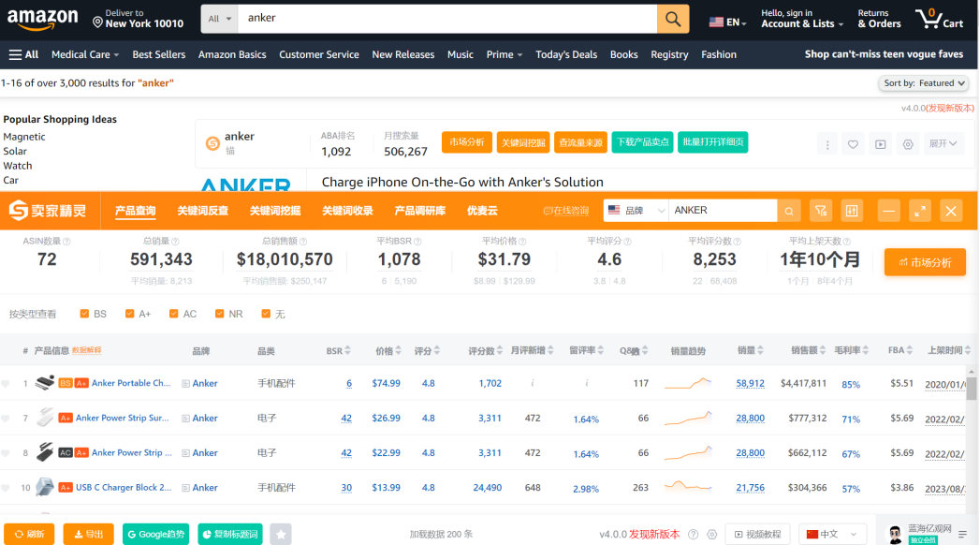Toggle the BS type checkbox
980x545 pixels.
85,314
